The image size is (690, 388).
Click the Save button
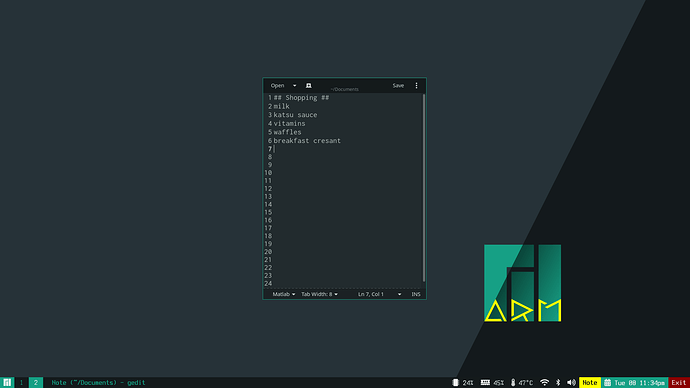pos(398,85)
